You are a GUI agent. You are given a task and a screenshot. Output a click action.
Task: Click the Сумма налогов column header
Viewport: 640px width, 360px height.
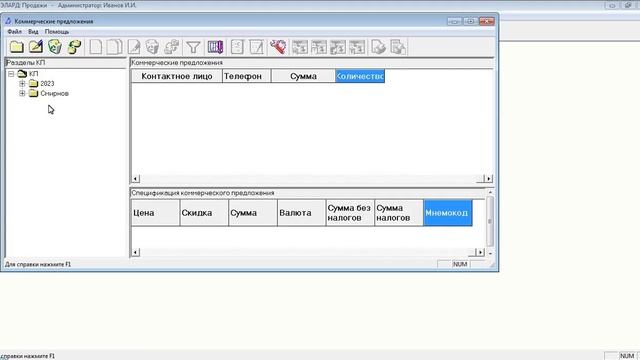pyautogui.click(x=399, y=213)
